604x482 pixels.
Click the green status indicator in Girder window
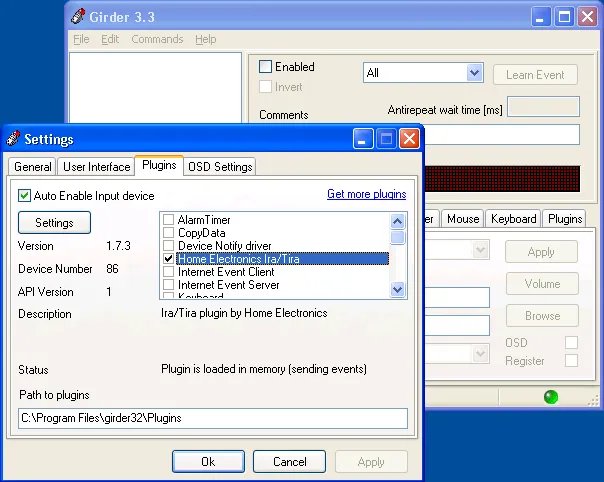coord(551,396)
